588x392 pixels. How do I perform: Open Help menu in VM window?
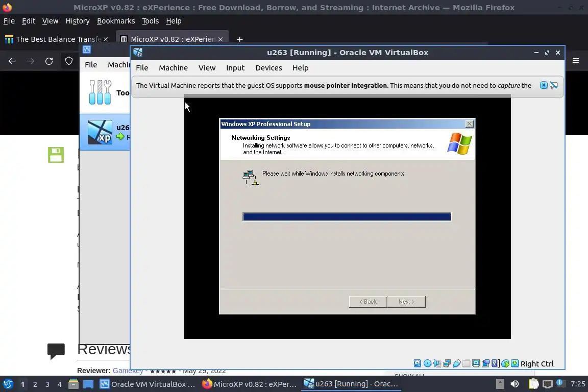(x=300, y=68)
